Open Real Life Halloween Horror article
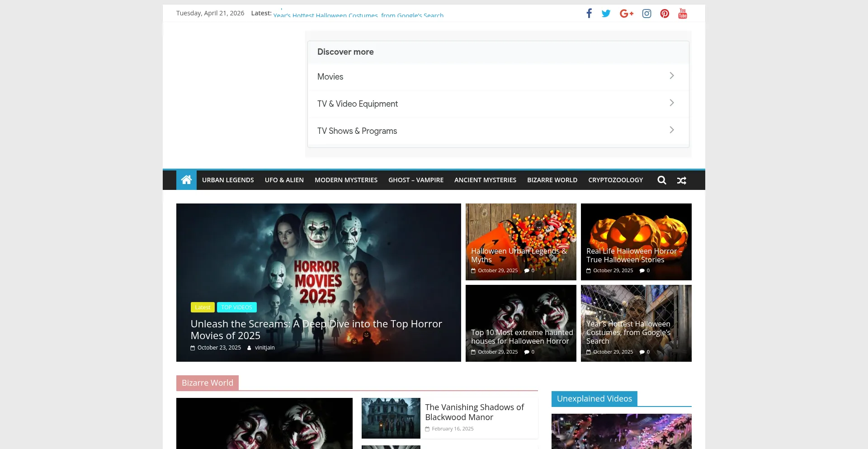Screen dimensions: 868x449 634,255
